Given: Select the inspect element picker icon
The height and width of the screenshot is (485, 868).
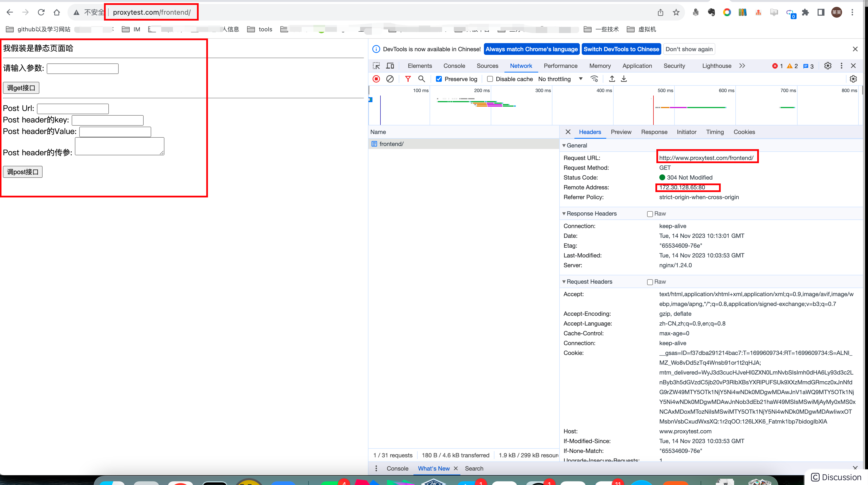Looking at the screenshot, I should coord(376,66).
